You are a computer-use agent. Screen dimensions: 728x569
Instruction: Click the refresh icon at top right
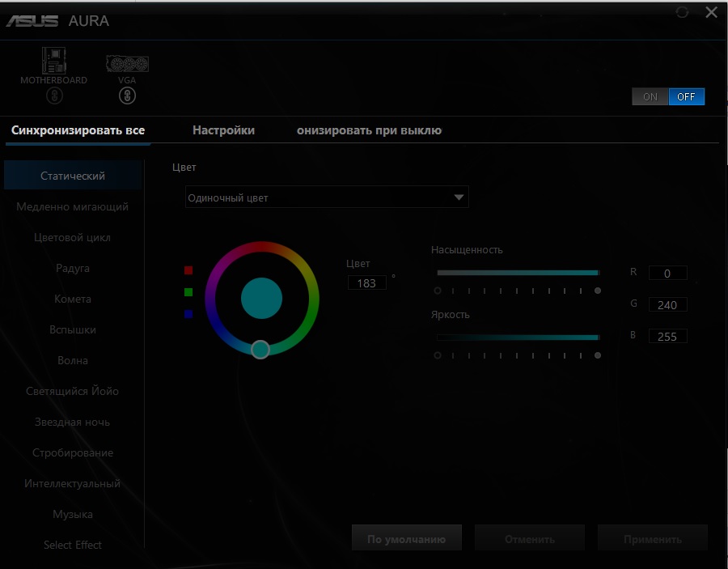coord(682,12)
